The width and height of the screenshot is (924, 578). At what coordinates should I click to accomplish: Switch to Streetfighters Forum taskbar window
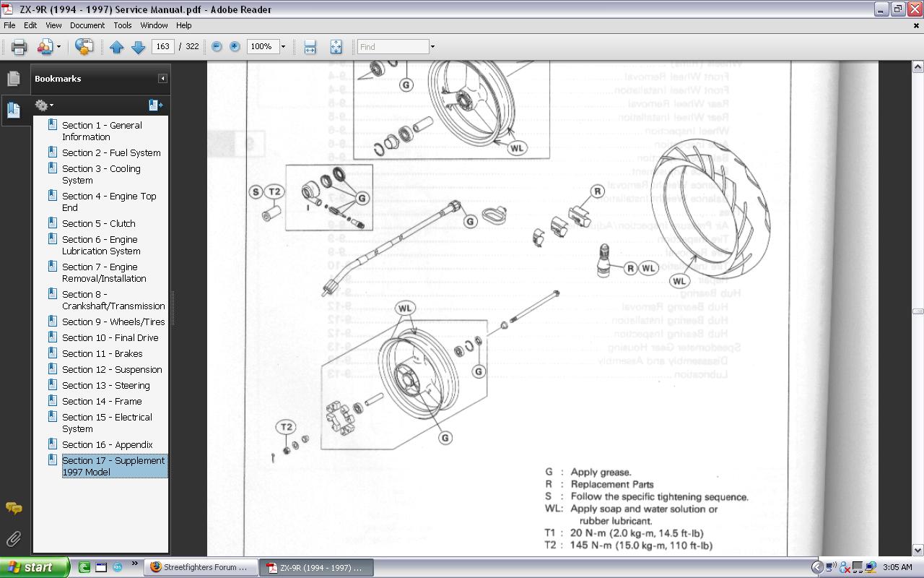click(x=199, y=567)
